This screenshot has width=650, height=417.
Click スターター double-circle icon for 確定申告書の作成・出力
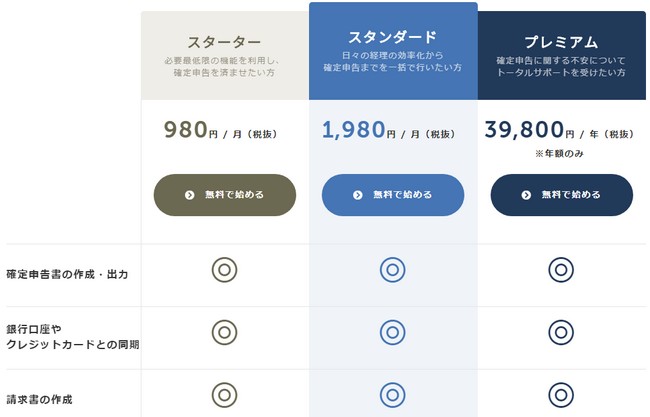tap(224, 270)
